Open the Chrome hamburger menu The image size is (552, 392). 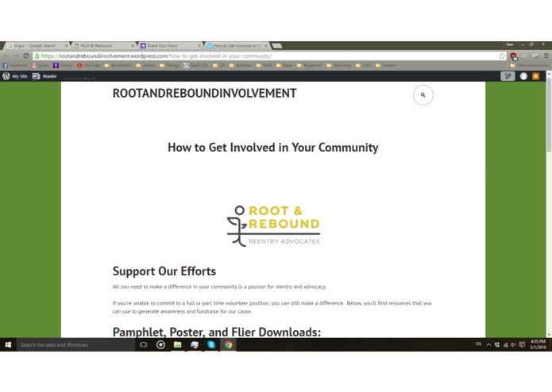(546, 56)
